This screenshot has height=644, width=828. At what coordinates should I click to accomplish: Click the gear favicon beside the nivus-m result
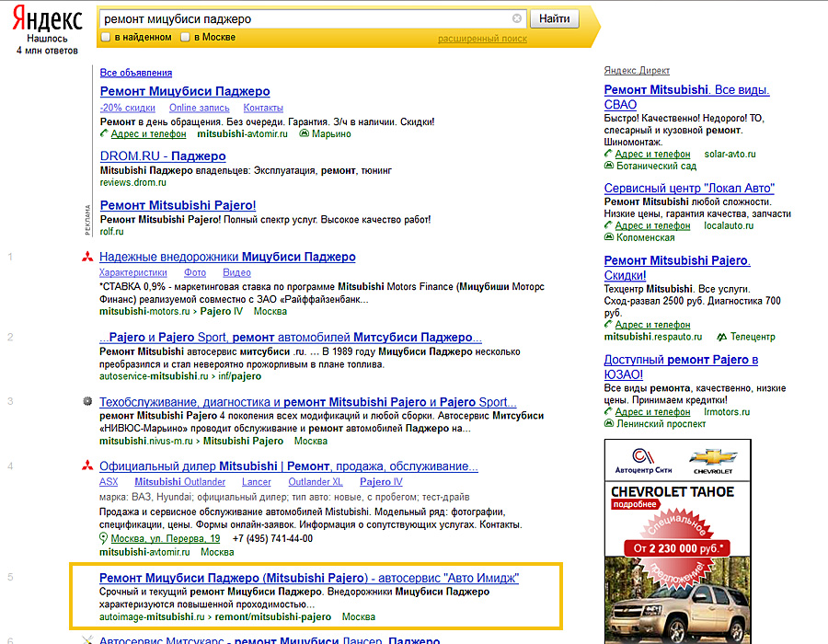click(x=87, y=401)
